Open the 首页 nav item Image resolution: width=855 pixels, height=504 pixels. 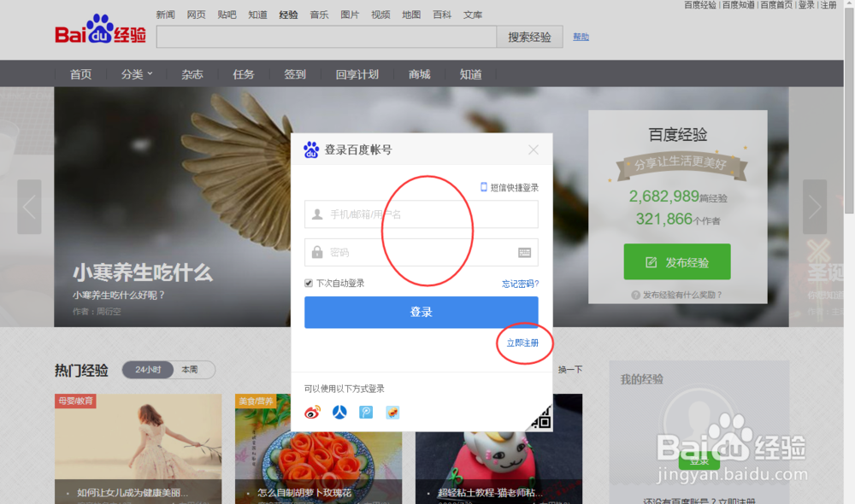pos(80,74)
